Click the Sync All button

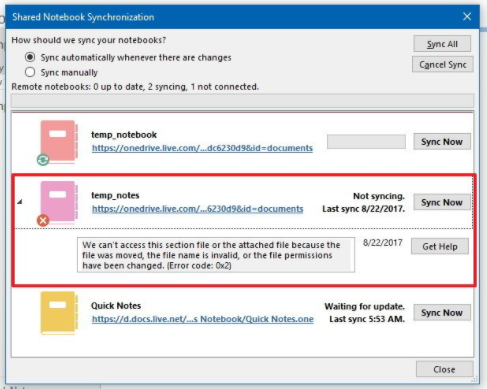(x=442, y=44)
